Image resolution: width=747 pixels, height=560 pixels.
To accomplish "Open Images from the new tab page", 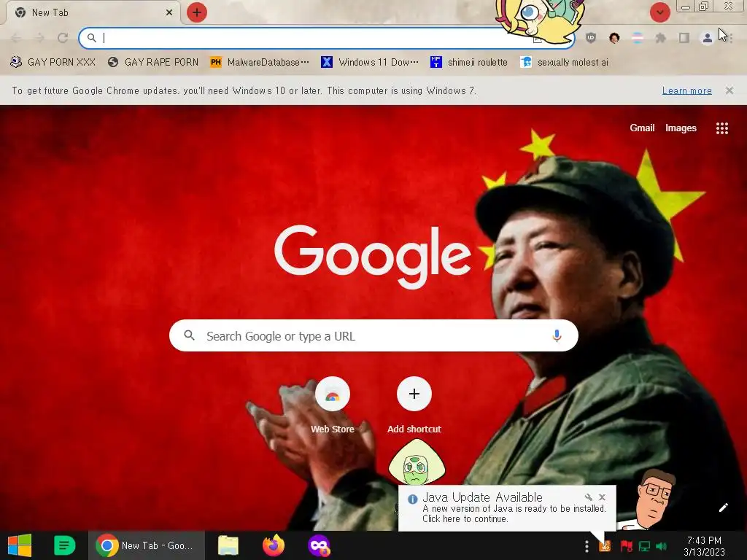I will [681, 128].
